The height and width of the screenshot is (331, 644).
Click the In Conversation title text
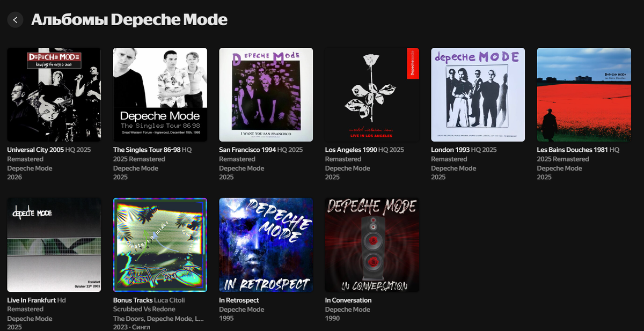pos(348,300)
